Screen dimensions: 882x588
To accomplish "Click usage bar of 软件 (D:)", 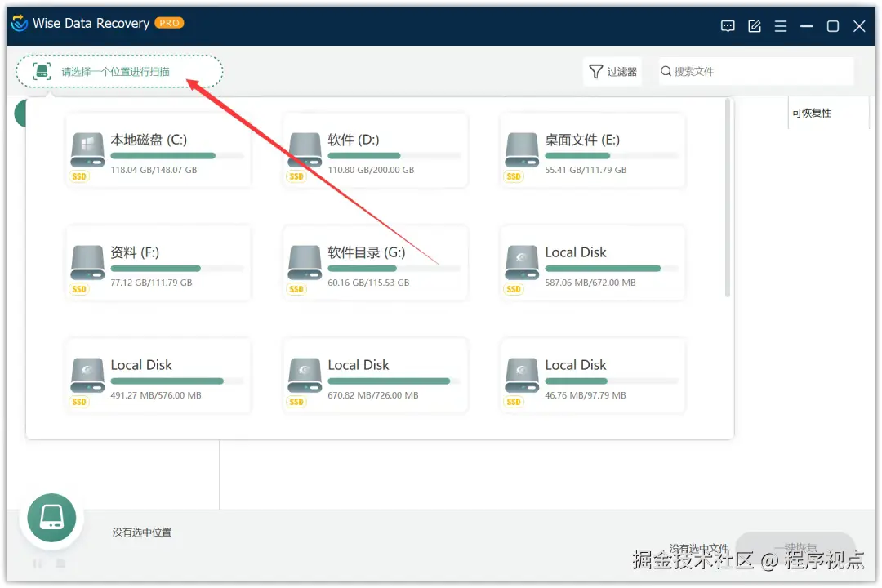I will coord(394,156).
